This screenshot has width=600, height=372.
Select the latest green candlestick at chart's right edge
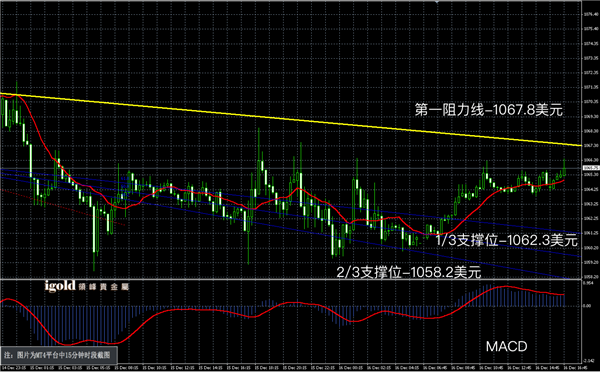click(564, 168)
